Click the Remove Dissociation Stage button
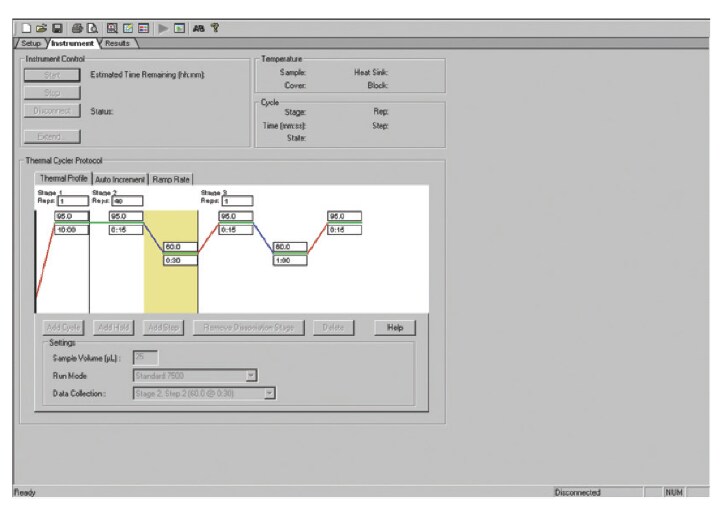The height and width of the screenshot is (514, 724). click(x=248, y=327)
